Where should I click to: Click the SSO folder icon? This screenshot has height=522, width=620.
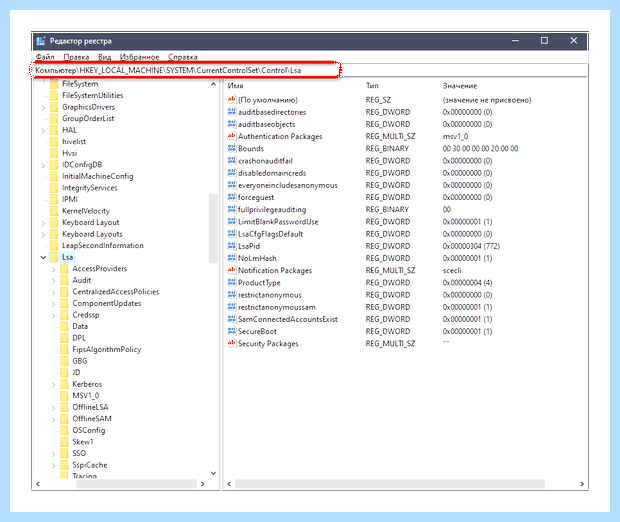[64, 453]
